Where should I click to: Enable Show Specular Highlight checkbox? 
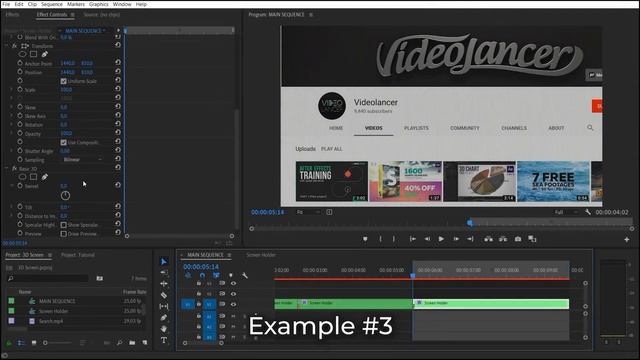(63, 225)
